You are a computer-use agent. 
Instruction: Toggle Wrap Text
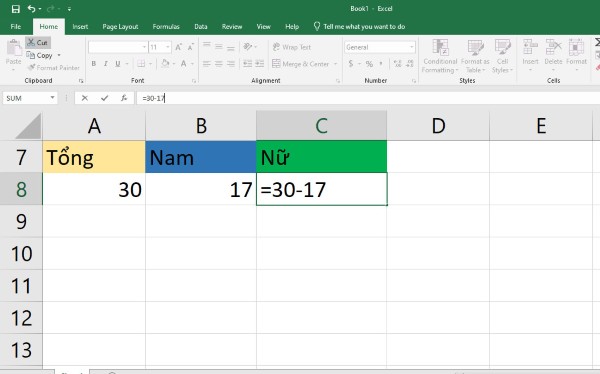292,47
